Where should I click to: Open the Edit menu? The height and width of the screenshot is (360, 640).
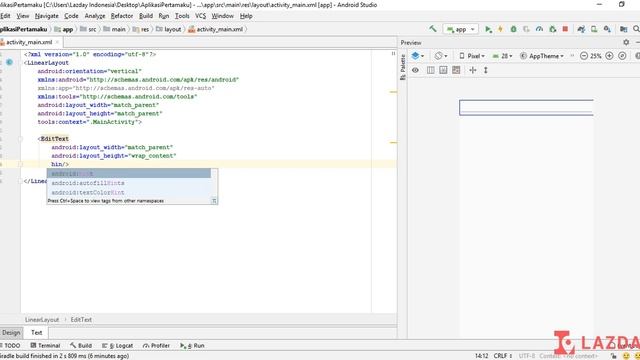(5, 16)
